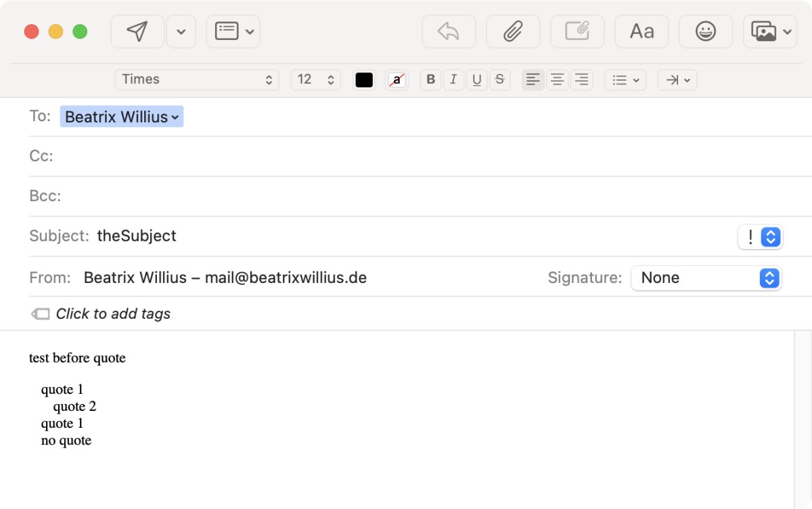The image size is (812, 509).
Task: Click the markup attachment icon
Action: 577,32
